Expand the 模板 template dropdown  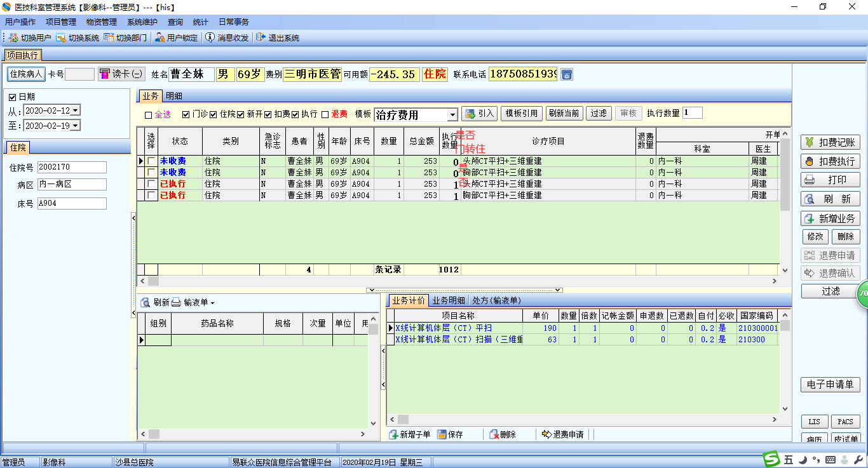point(452,115)
